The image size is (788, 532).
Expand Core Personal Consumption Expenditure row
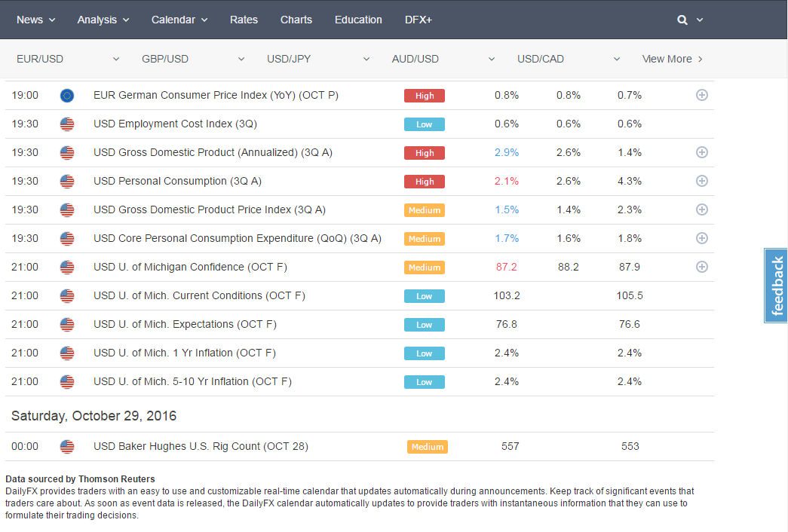701,239
